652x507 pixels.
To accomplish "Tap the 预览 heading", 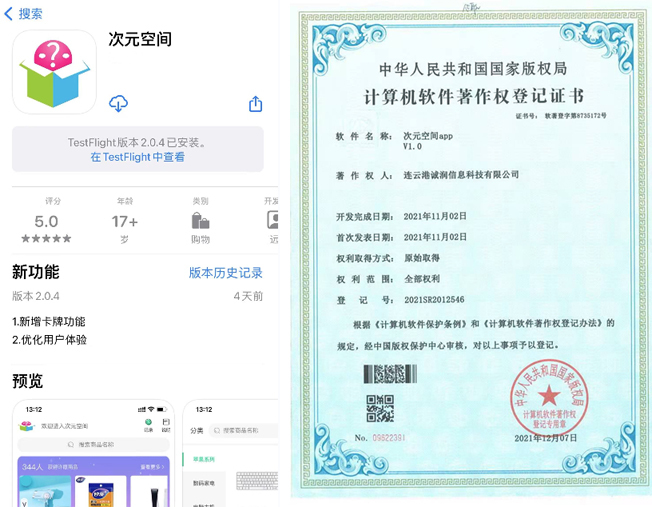I will [x=27, y=381].
